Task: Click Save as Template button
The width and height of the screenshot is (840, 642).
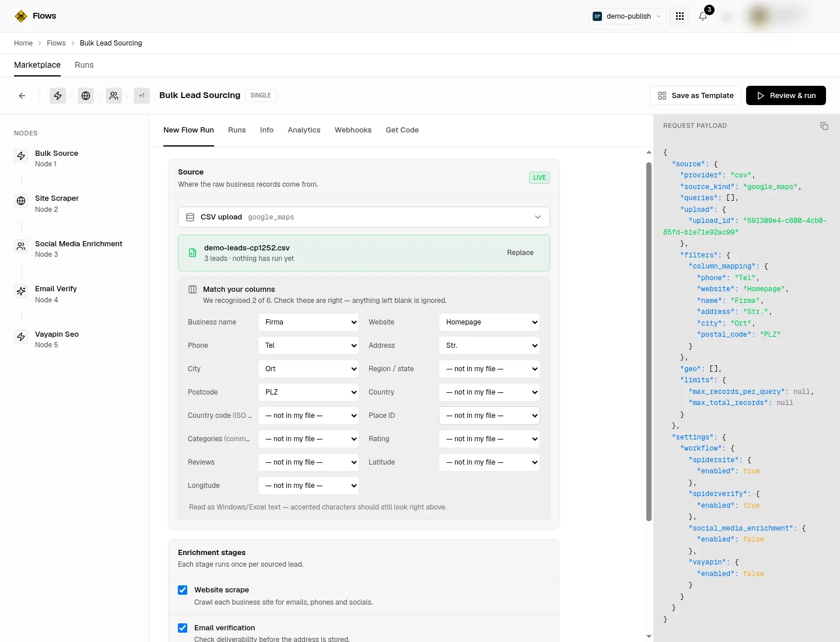Action: click(695, 96)
